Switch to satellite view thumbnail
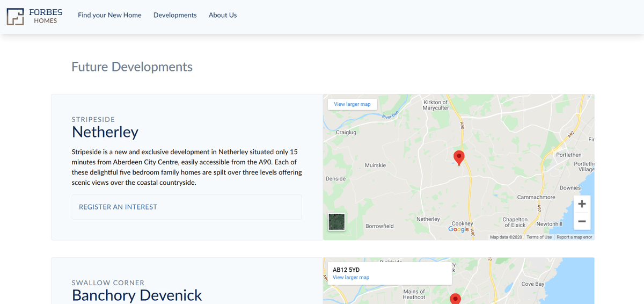 pos(336,221)
